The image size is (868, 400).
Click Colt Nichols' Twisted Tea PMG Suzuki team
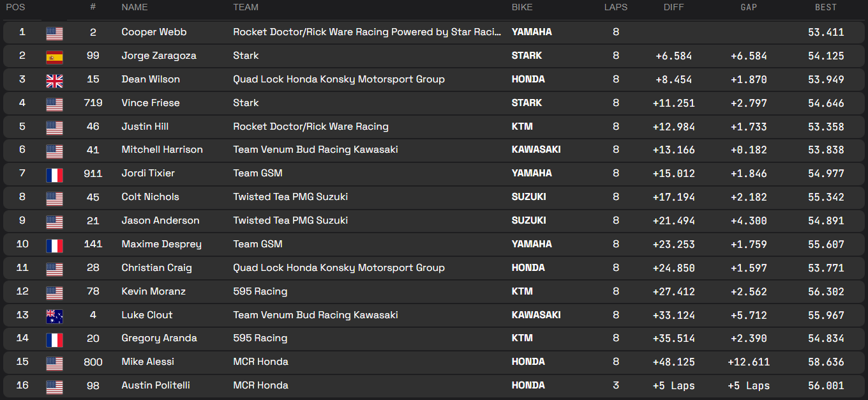click(290, 197)
